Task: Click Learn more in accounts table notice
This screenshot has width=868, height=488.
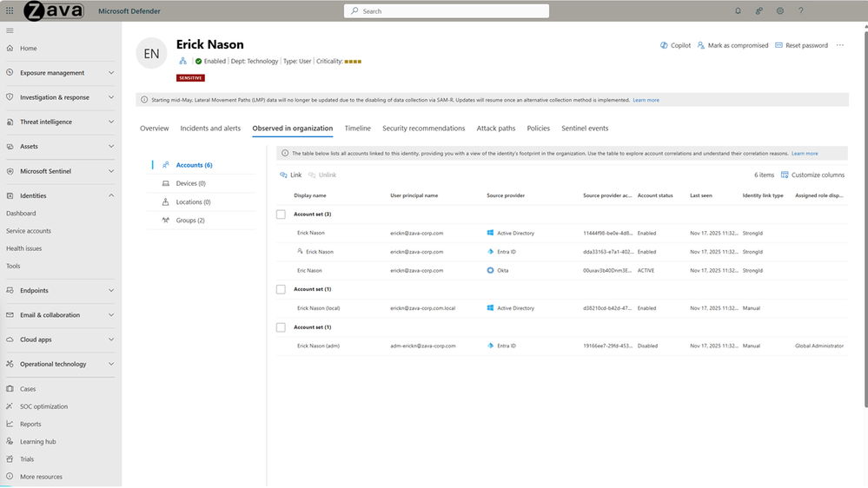Action: coord(805,154)
